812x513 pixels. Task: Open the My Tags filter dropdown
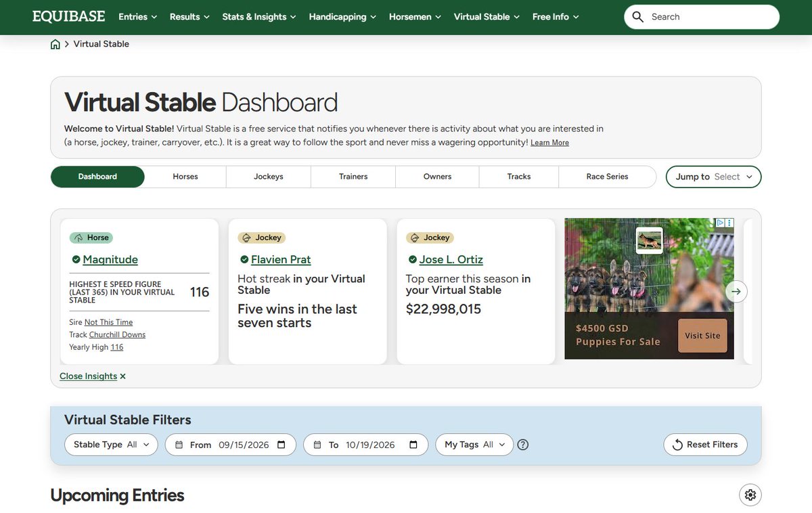tap(474, 445)
